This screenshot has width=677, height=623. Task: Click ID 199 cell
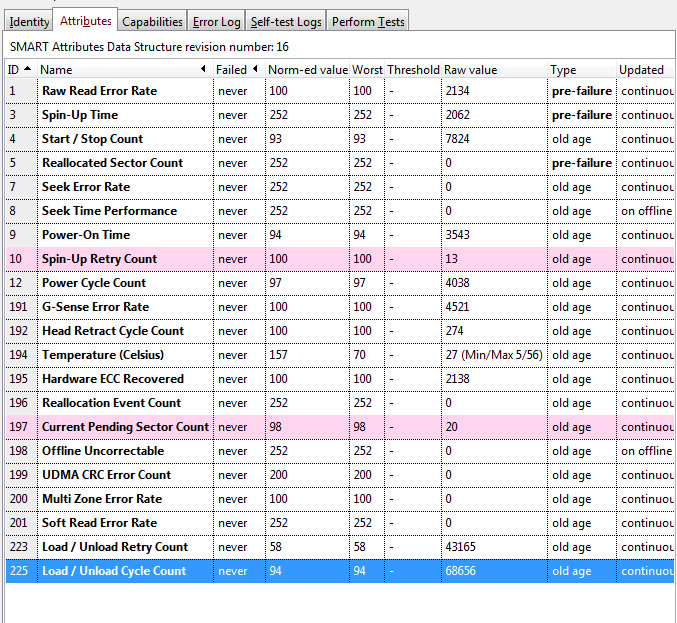coord(19,475)
